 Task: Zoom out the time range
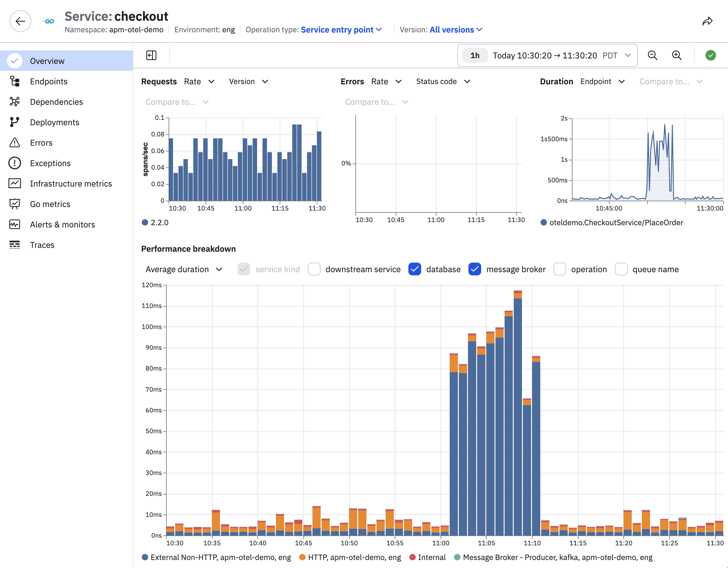point(652,55)
